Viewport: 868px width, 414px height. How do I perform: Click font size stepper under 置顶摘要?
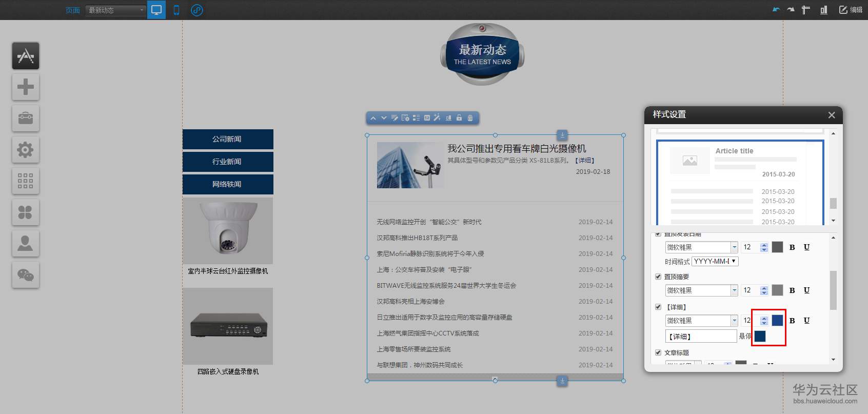pyautogui.click(x=764, y=290)
